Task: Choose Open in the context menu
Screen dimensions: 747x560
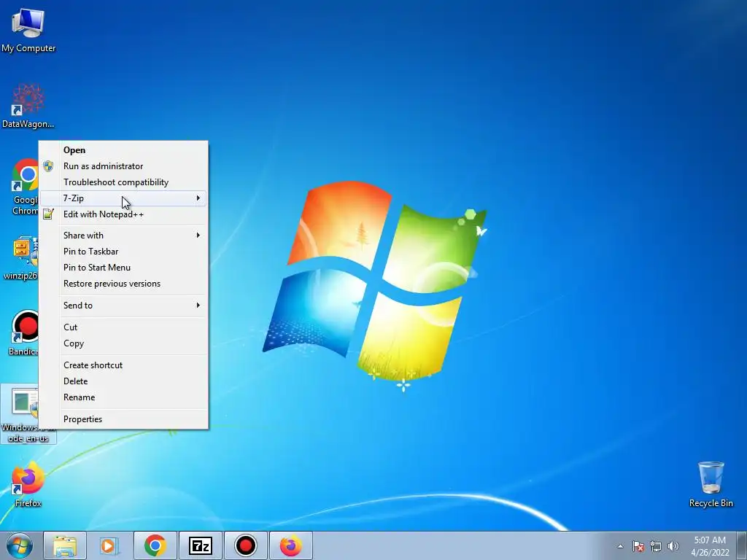Action: (123, 150)
